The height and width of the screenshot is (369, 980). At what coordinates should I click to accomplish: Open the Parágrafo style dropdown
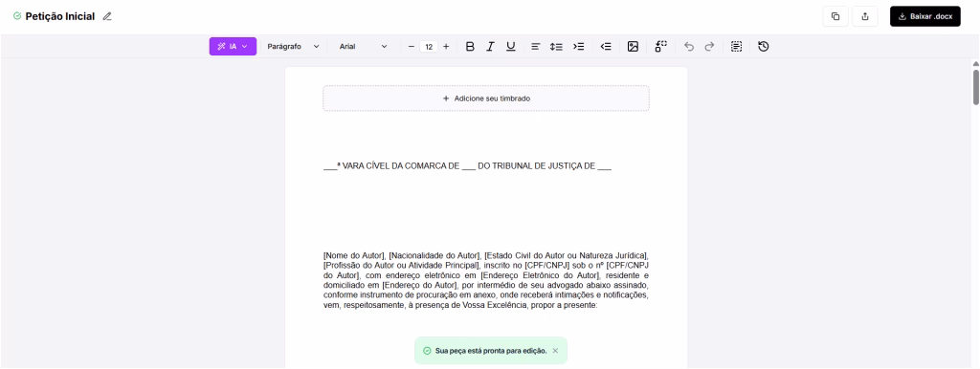[x=293, y=46]
